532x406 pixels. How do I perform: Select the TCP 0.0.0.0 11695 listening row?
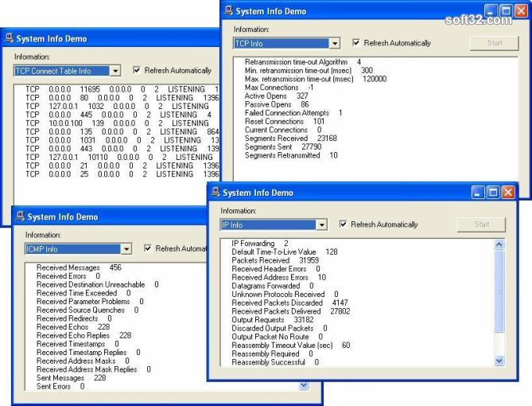pos(122,89)
